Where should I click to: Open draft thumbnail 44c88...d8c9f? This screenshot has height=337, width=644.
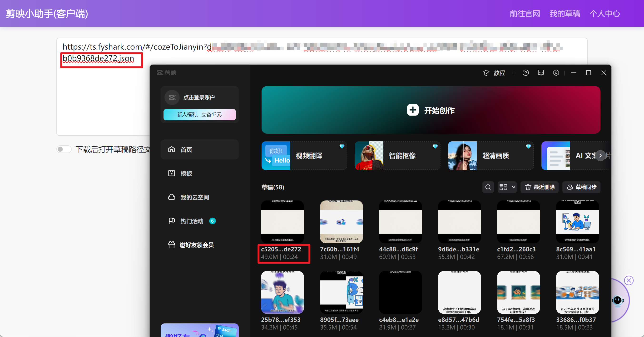pyautogui.click(x=401, y=222)
